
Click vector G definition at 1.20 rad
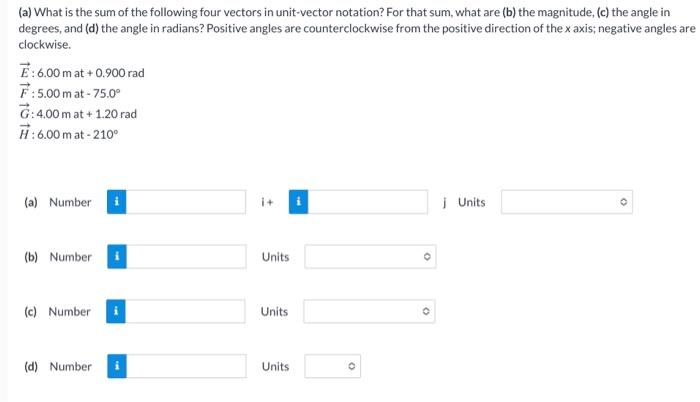78,113
